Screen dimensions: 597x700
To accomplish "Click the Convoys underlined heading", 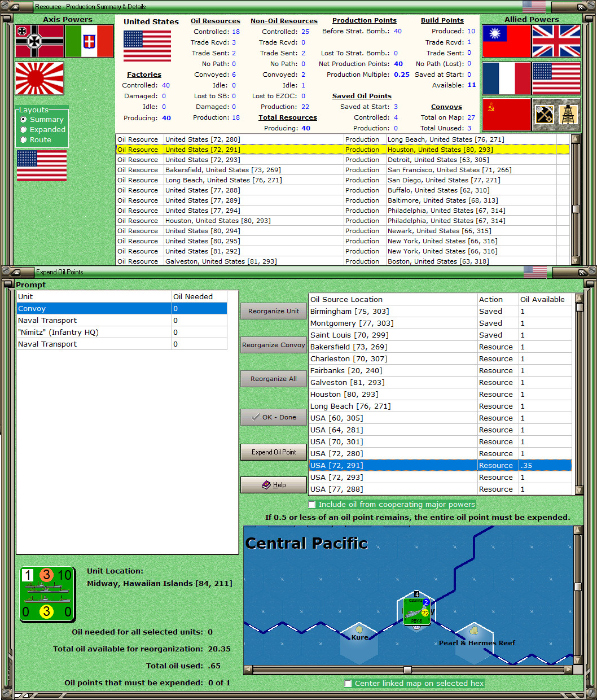I will tap(446, 107).
